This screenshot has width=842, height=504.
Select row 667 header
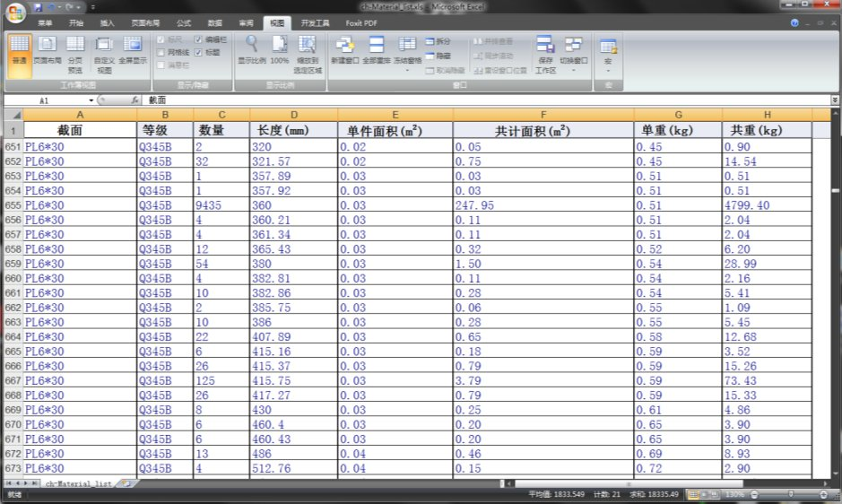coord(13,380)
